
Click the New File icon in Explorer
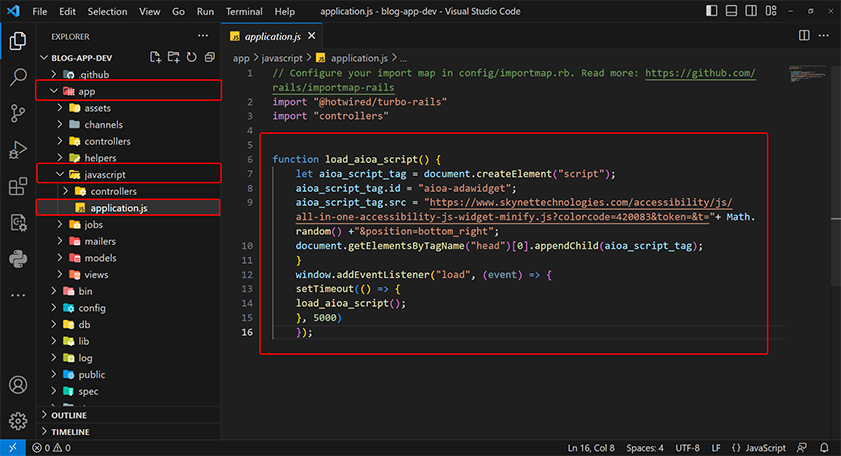tap(156, 57)
